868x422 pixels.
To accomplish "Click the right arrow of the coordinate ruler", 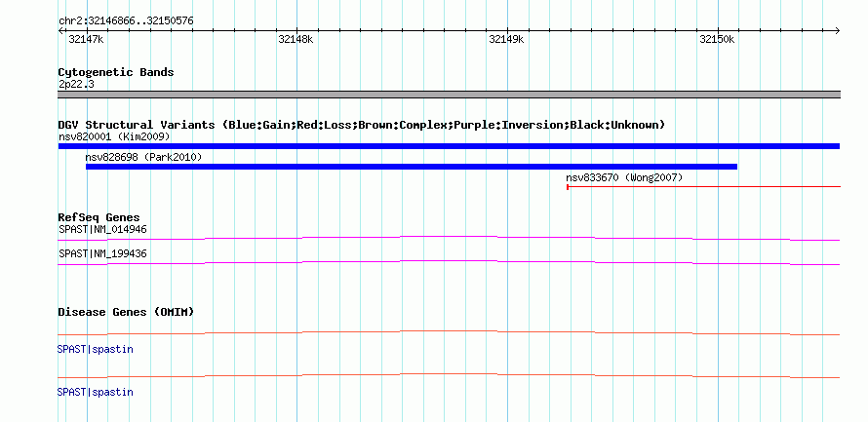I will click(838, 31).
